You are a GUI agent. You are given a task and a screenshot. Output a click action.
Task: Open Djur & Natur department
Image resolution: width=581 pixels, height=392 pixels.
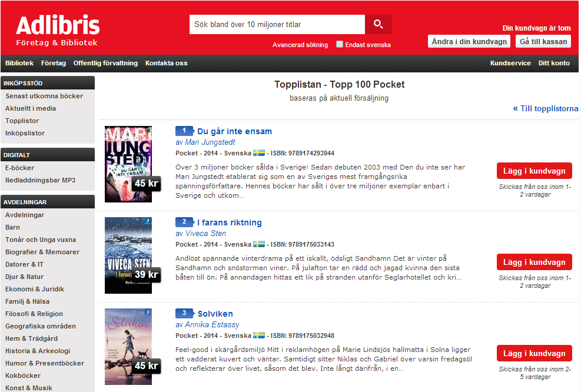[x=25, y=277]
